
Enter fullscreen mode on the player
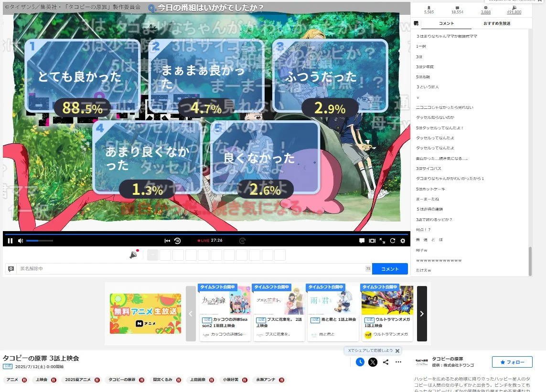click(382, 241)
